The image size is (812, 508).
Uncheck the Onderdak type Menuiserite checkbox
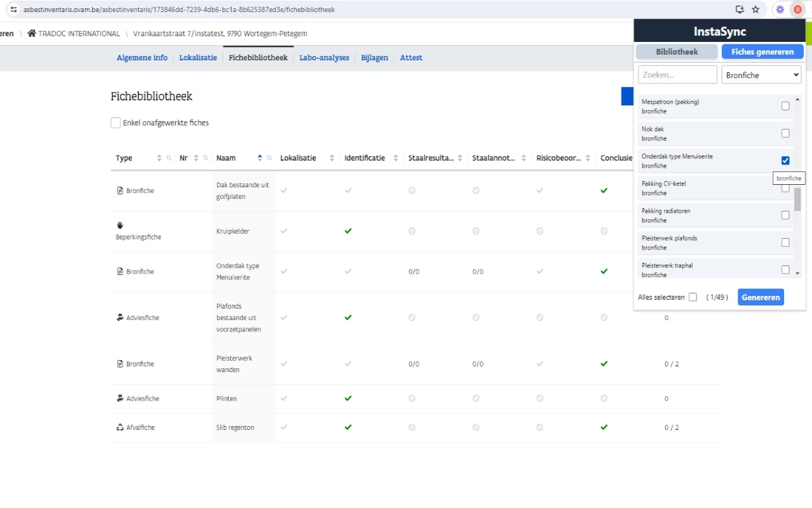coord(785,161)
